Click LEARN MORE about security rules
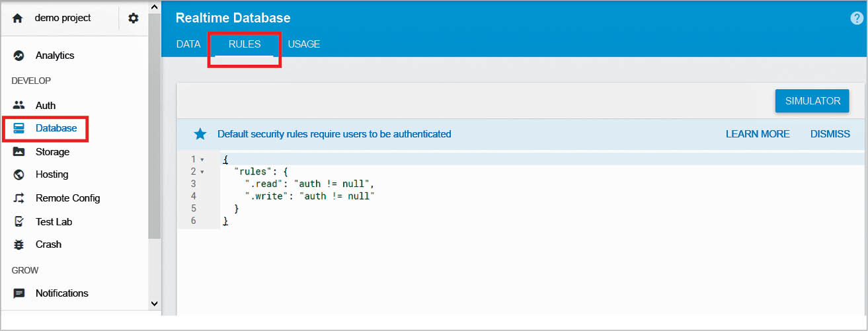 [x=758, y=134]
